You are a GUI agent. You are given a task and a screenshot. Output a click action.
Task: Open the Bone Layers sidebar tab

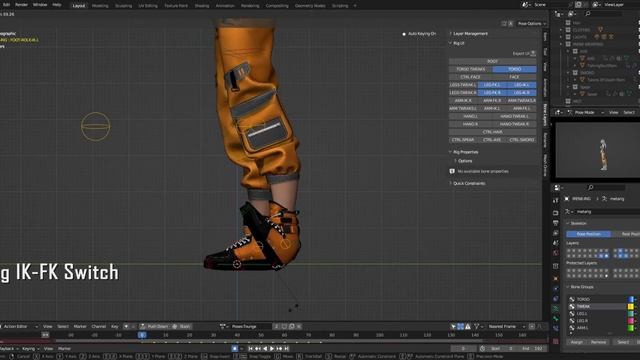tap(545, 115)
